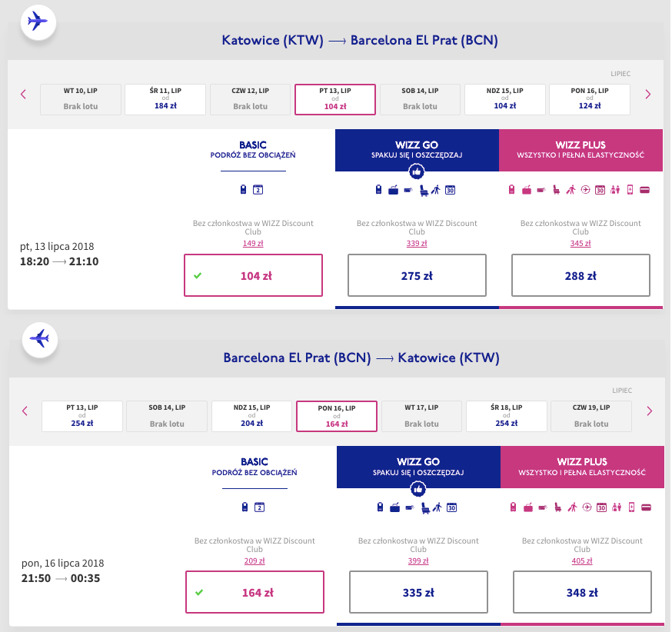The height and width of the screenshot is (632, 672).
Task: Click return date WT 17, LIP with Brak lotu
Action: point(421,416)
